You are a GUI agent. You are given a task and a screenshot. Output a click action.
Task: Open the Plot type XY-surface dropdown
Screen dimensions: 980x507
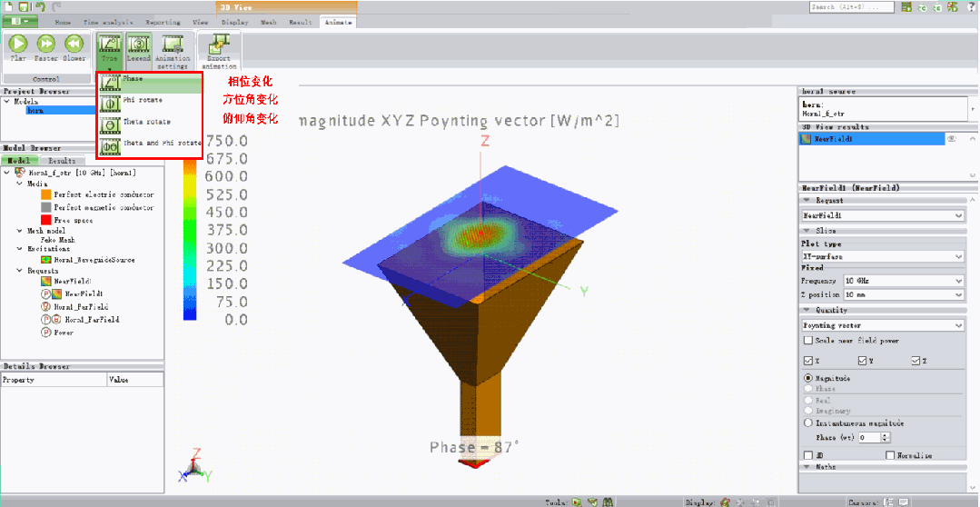pos(880,257)
